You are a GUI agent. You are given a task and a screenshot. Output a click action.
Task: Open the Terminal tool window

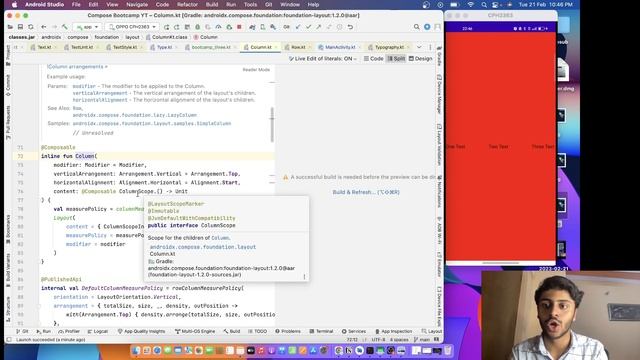(321, 331)
